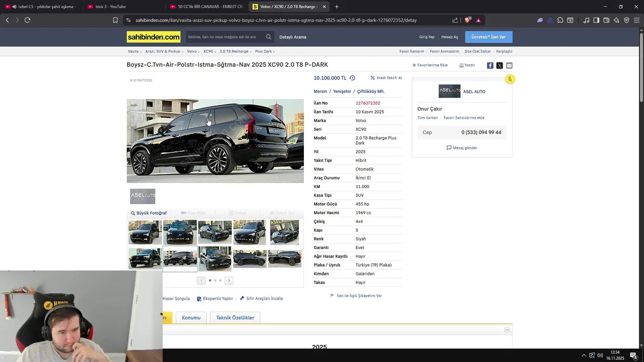Share the listing by email icon
The height and width of the screenshot is (362, 644).
[x=509, y=65]
